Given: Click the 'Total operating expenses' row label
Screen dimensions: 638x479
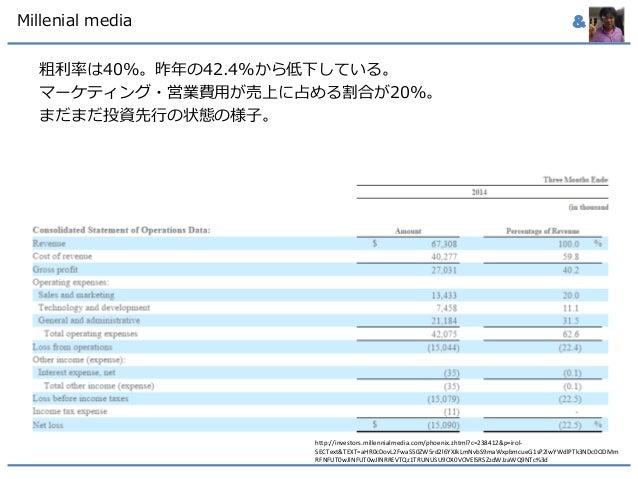Looking at the screenshot, I should [91, 334].
